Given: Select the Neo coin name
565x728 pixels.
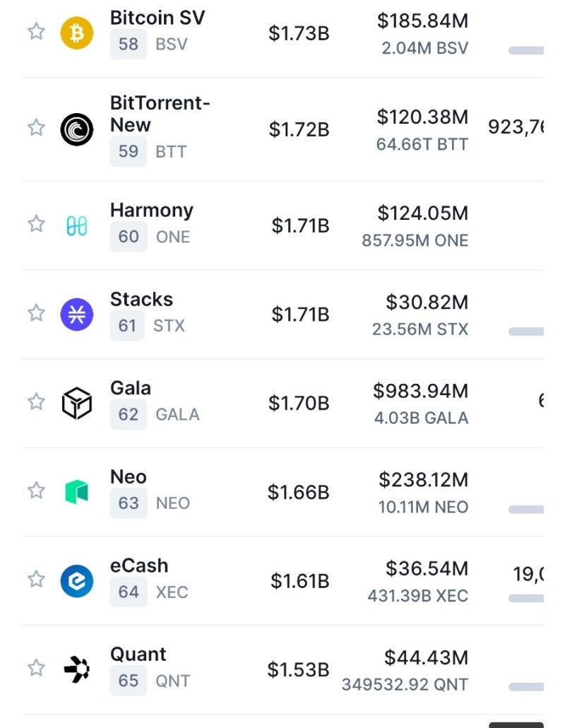Looking at the screenshot, I should (129, 477).
